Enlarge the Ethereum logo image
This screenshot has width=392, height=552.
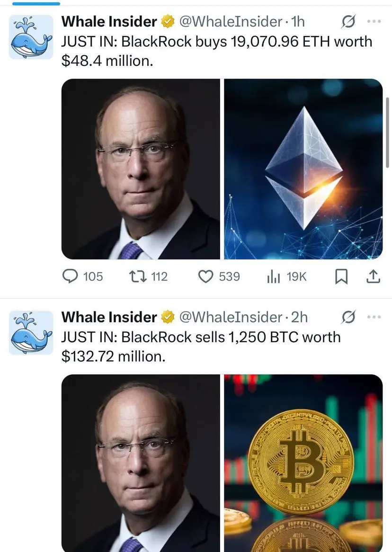click(303, 169)
